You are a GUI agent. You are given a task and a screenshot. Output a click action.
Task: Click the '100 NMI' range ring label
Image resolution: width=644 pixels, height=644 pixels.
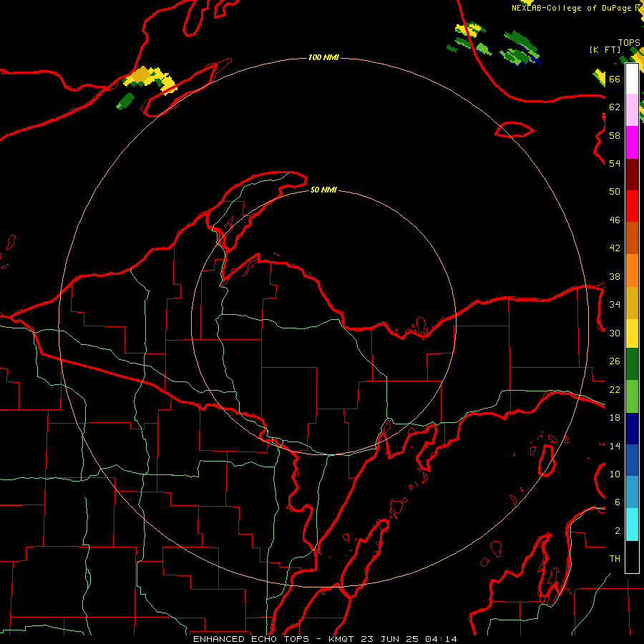[x=323, y=57]
